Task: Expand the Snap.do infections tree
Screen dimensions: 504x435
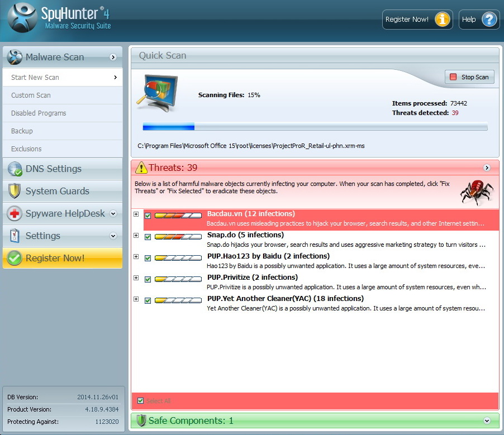Action: pyautogui.click(x=136, y=236)
